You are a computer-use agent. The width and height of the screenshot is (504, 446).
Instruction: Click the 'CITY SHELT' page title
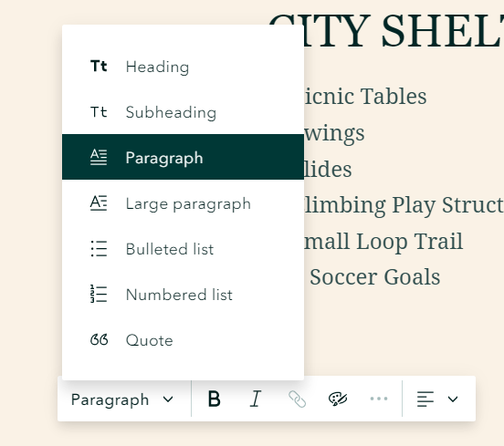pos(386,31)
